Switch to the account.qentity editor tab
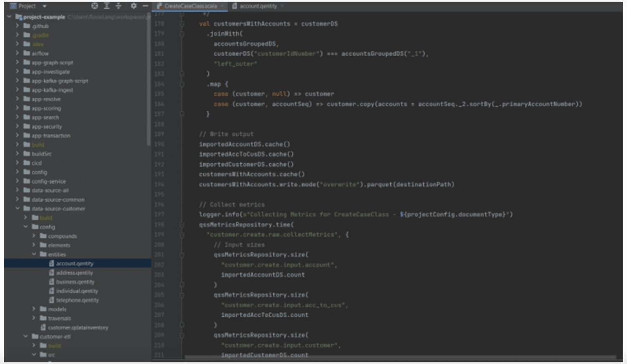 [258, 6]
